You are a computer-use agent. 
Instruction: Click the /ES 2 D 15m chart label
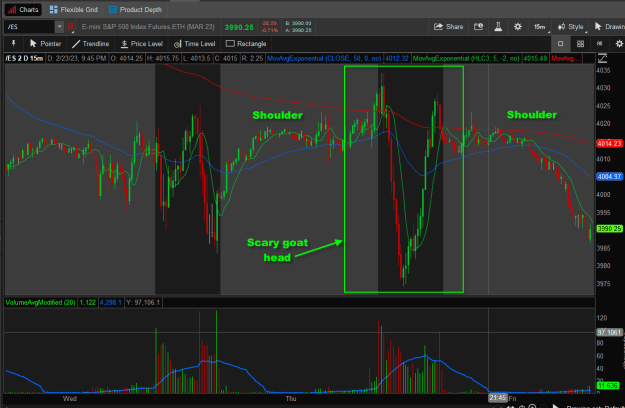(24, 59)
